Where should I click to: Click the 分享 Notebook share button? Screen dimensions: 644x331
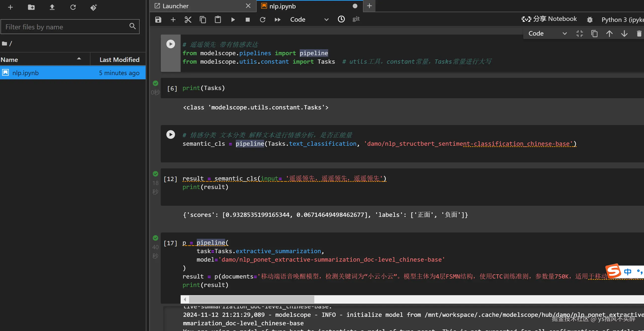(549, 19)
